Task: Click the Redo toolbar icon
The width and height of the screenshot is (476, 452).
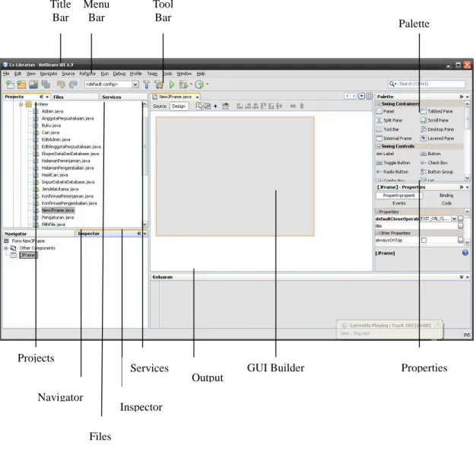Action: coord(73,84)
